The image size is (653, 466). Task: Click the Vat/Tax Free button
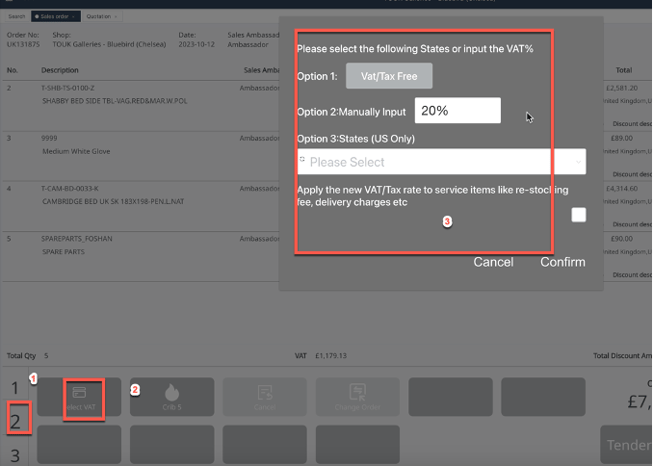click(398, 76)
